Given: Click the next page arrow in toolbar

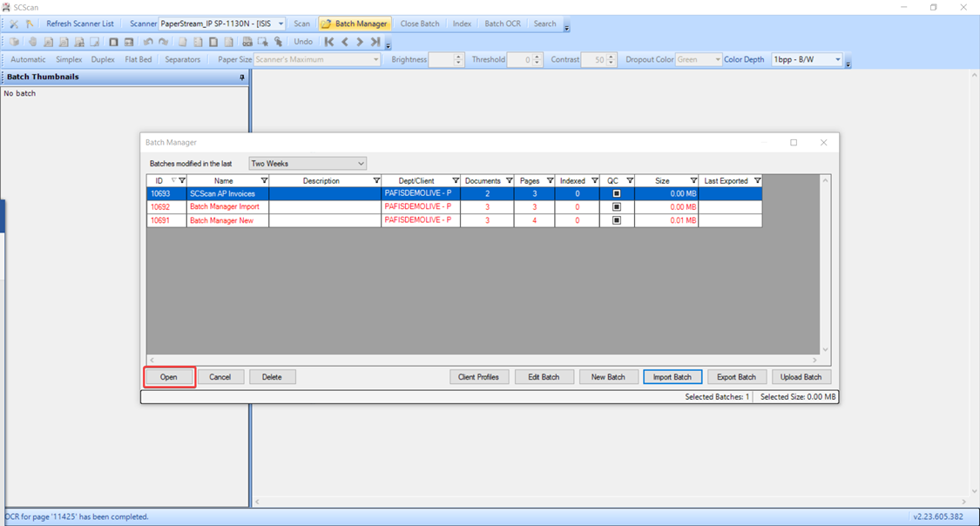Looking at the screenshot, I should [360, 42].
